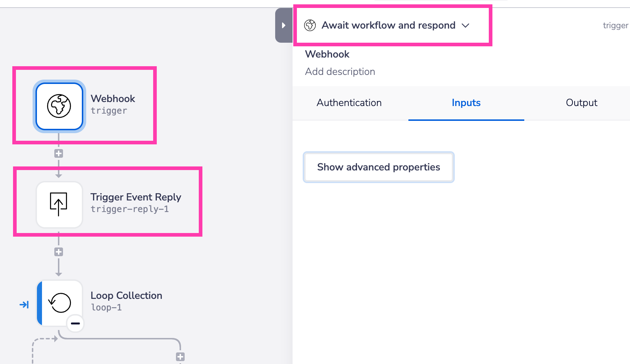Select the Loop Collection circular arrow icon
This screenshot has width=630, height=364.
60,303
